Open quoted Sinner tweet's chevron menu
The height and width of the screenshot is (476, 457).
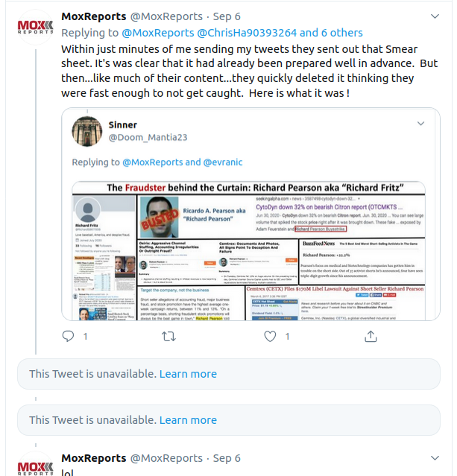click(x=420, y=124)
